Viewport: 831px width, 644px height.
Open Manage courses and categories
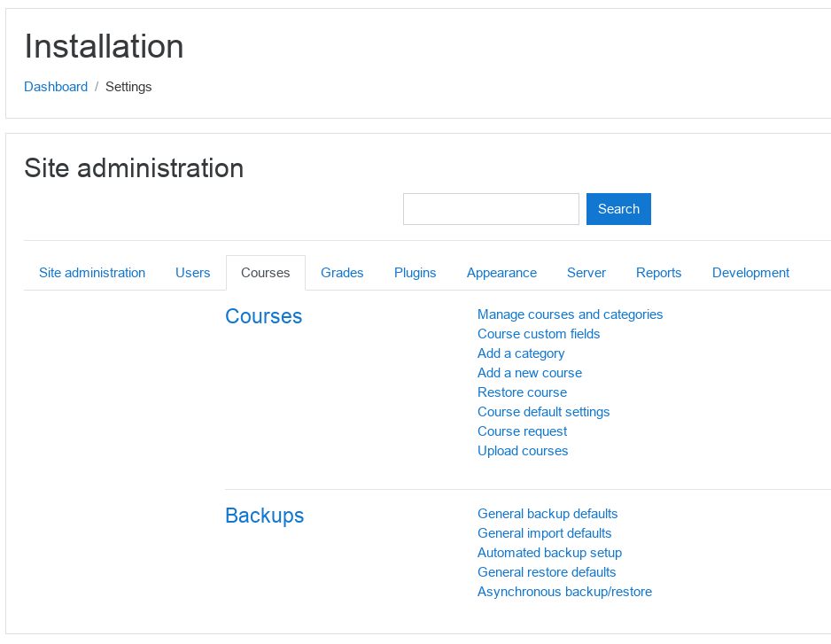tap(570, 314)
